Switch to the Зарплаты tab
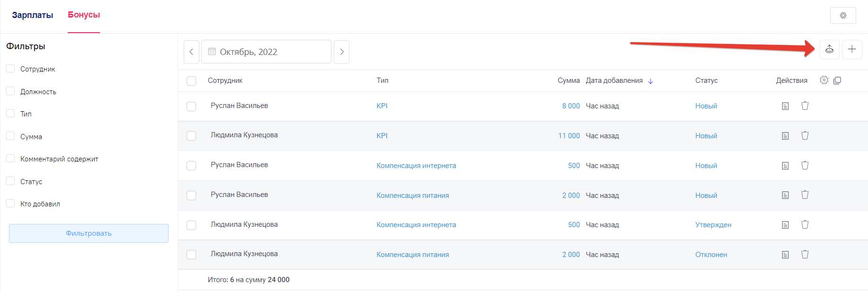 click(x=32, y=15)
